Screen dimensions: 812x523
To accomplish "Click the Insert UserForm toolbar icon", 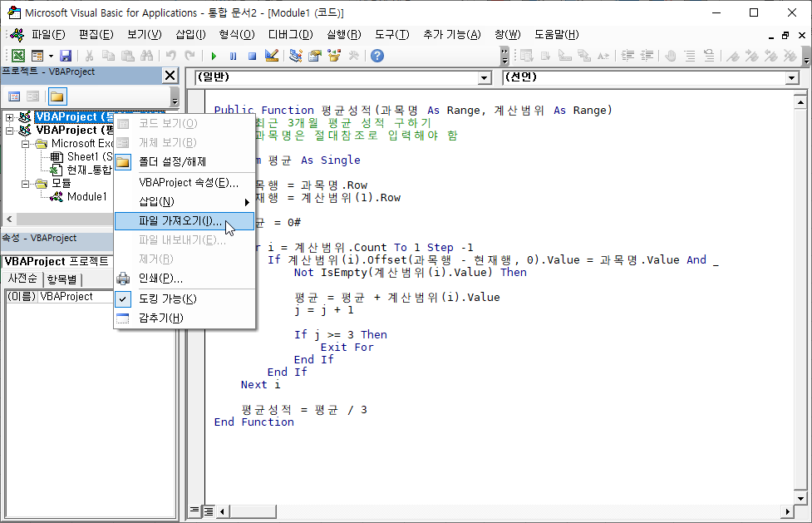I will pyautogui.click(x=37, y=56).
